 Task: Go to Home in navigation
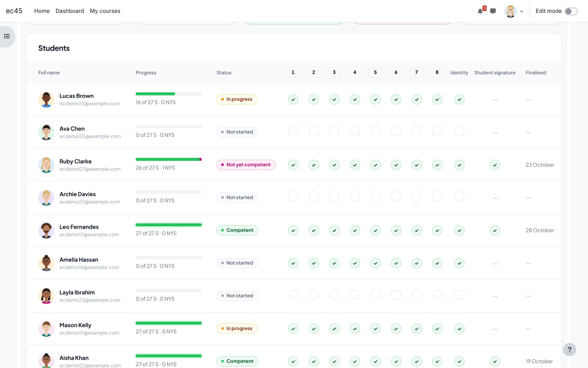(x=42, y=11)
